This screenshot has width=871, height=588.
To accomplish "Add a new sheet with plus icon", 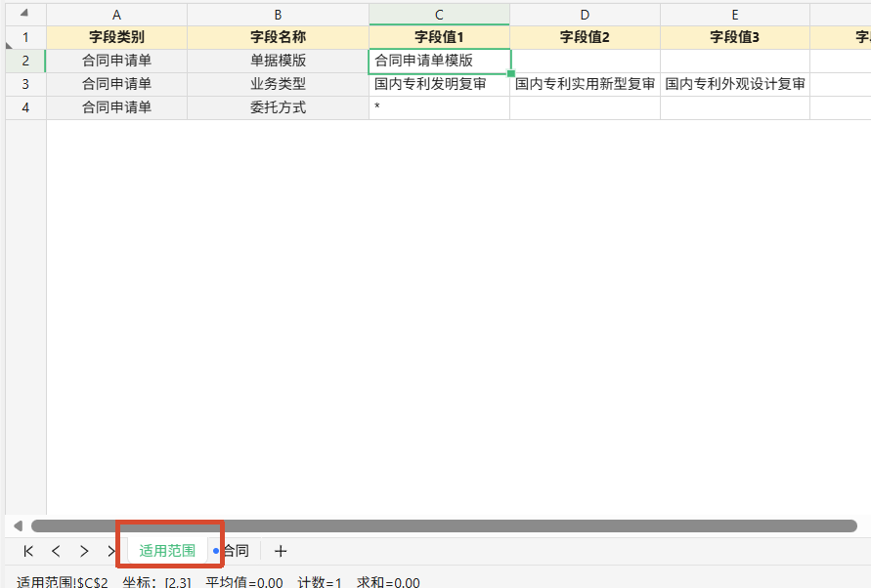I will pyautogui.click(x=281, y=551).
